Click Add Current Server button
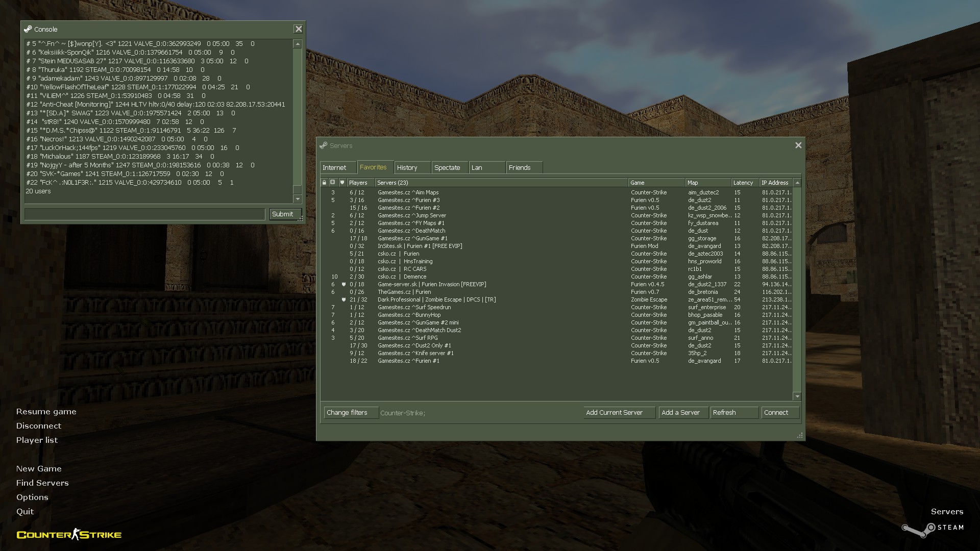The height and width of the screenshot is (551, 980). tap(620, 412)
